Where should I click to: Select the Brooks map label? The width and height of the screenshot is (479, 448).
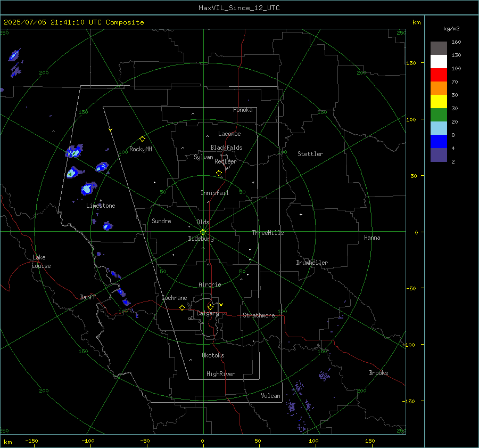[378, 373]
